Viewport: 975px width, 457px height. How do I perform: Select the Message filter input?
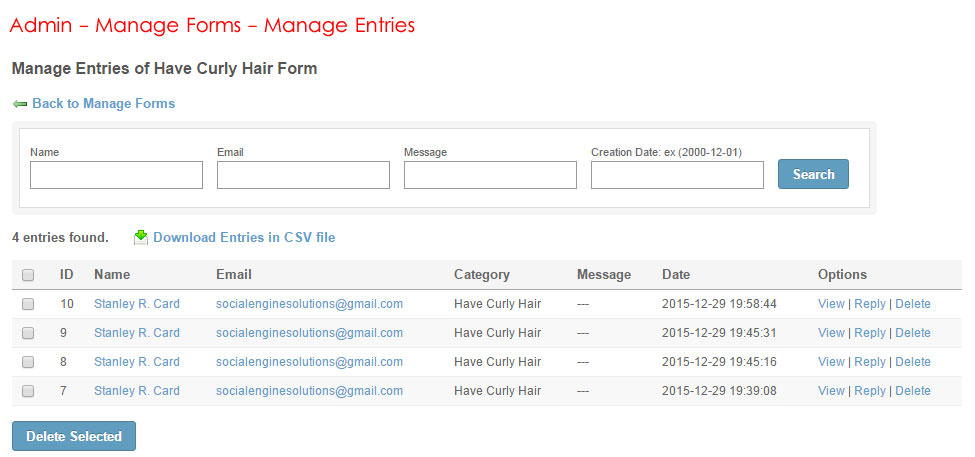click(490, 175)
